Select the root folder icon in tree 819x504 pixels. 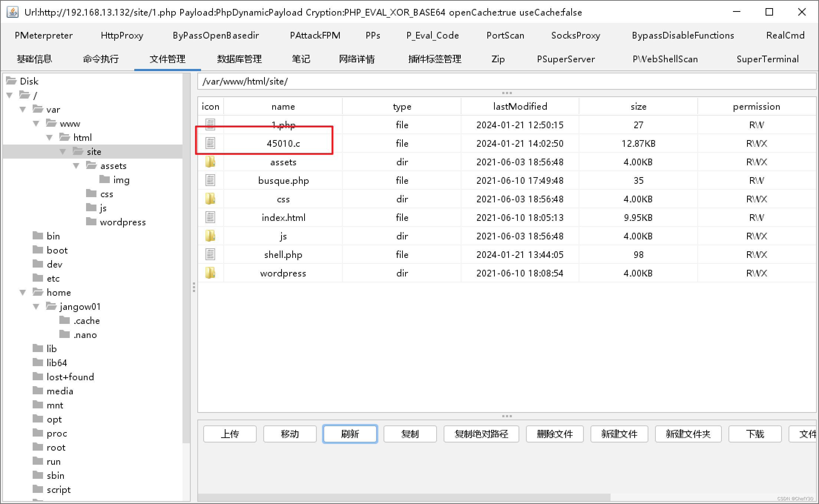38,447
